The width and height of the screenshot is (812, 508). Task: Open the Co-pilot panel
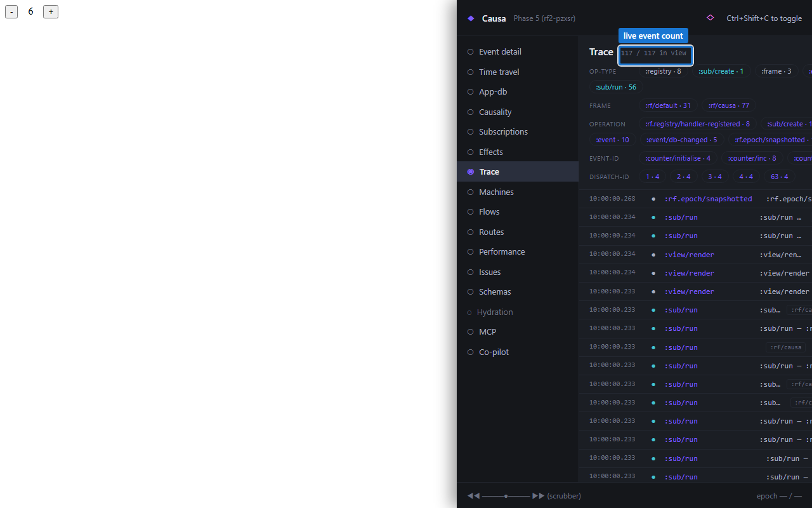coord(518,352)
